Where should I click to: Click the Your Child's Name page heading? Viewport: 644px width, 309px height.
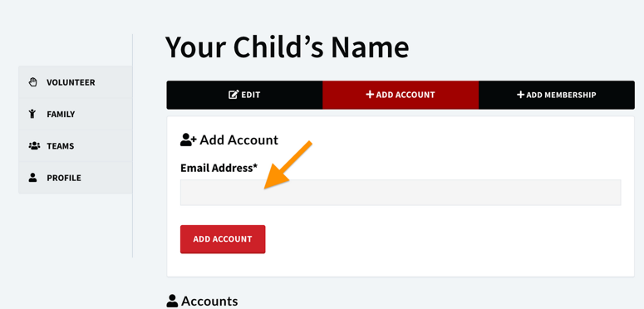pos(287,47)
